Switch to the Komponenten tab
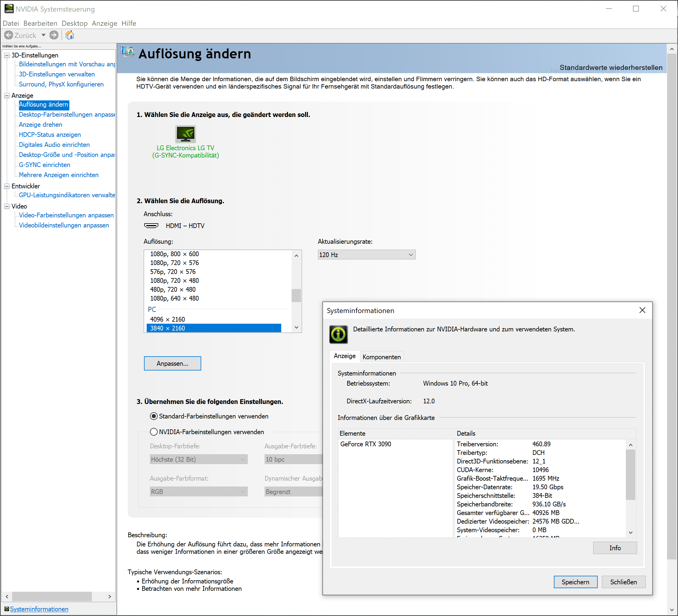The width and height of the screenshot is (678, 616). (381, 357)
